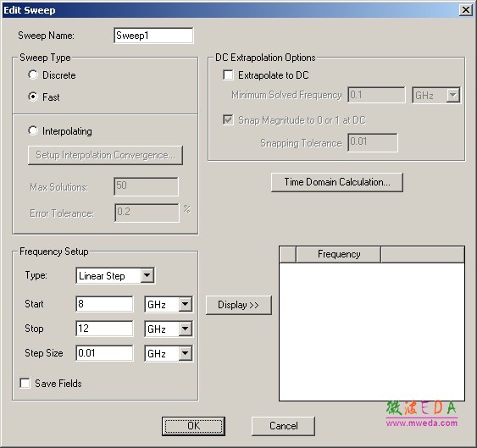Click the Cancel button
Viewport: 477px width, 448px height.
(283, 426)
